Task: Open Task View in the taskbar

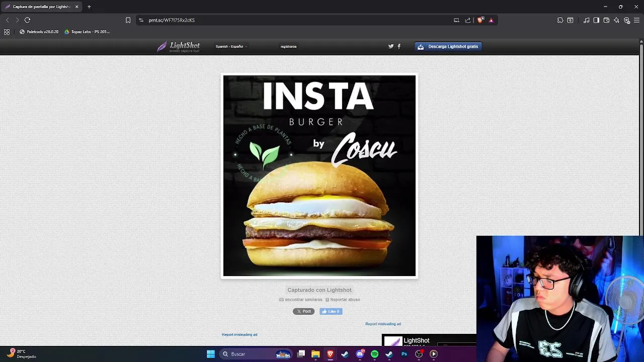Action: pyautogui.click(x=301, y=354)
